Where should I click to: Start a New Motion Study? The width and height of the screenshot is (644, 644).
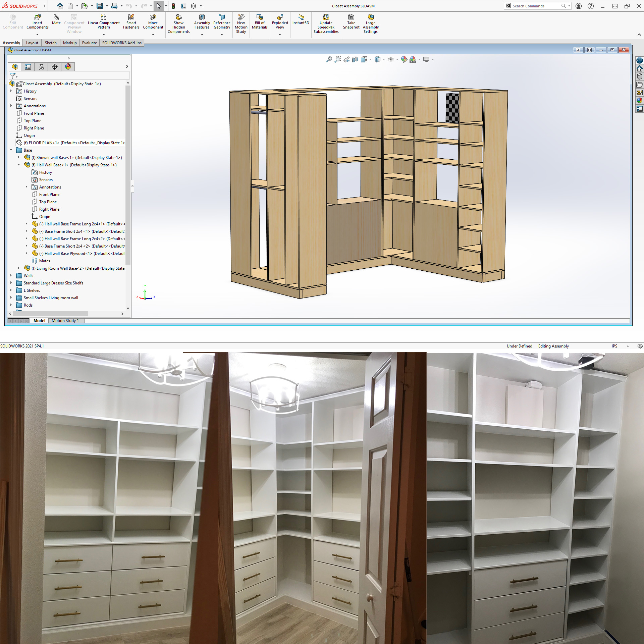pos(241,24)
